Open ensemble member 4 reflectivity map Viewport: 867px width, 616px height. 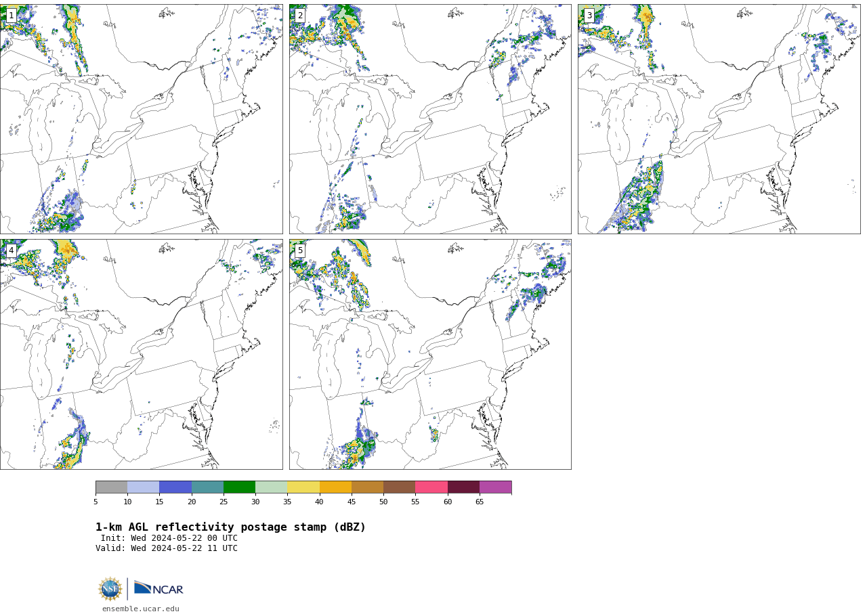(x=141, y=354)
